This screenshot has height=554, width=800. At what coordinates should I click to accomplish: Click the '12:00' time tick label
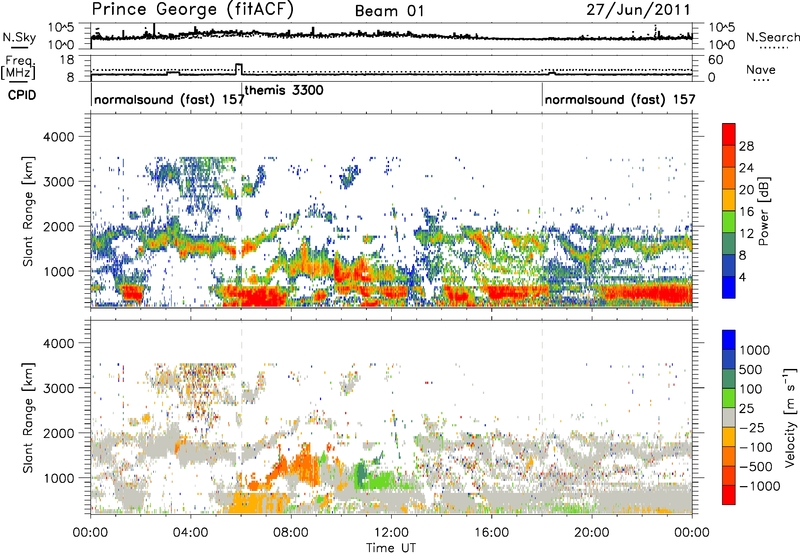[x=391, y=533]
